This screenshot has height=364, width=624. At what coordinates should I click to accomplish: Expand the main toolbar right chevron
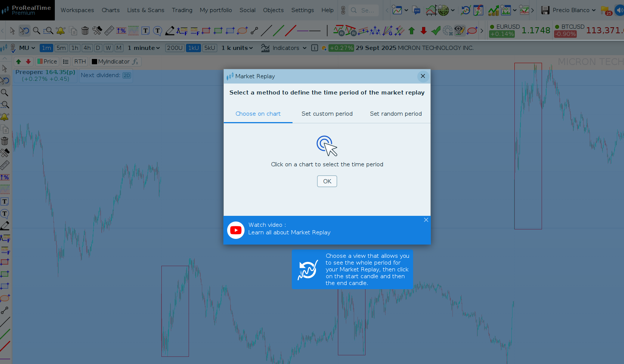click(533, 10)
